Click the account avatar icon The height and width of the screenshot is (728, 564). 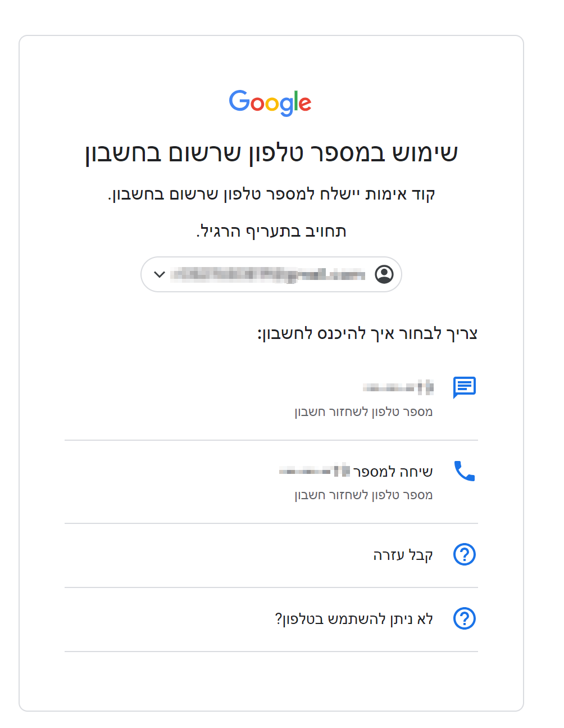384,274
